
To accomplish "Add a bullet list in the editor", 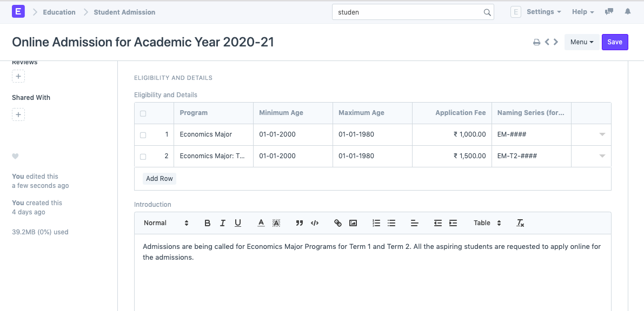I will 391,222.
